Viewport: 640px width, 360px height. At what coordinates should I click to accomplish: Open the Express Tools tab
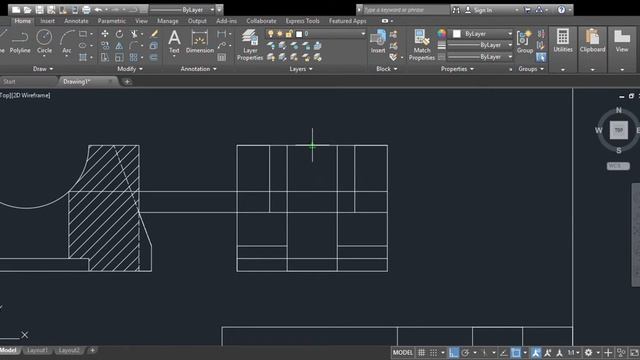click(x=302, y=21)
